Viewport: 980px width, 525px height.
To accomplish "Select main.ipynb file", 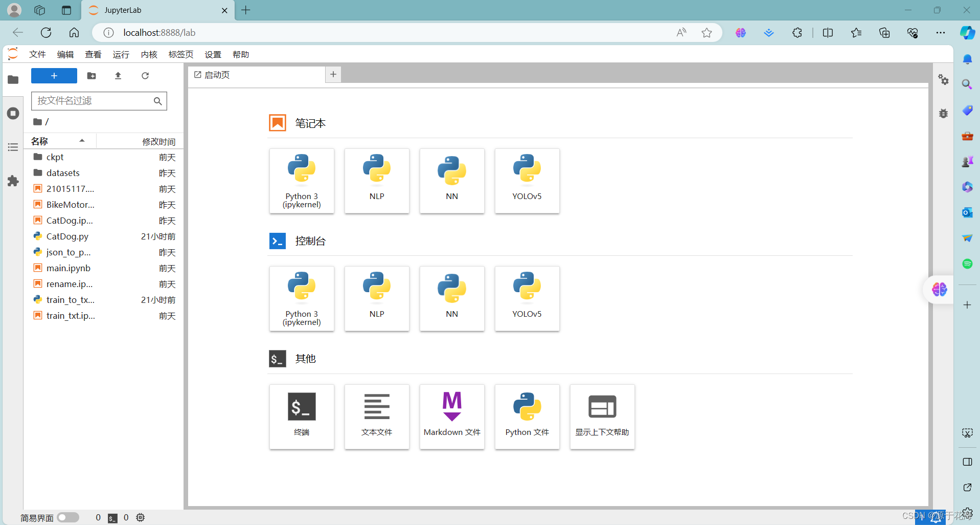I will (x=104, y=268).
